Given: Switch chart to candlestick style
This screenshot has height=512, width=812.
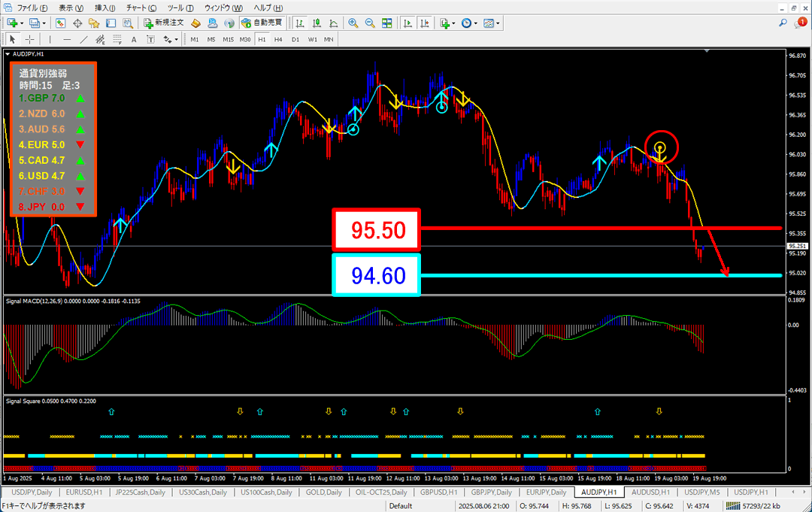Looking at the screenshot, I should [317, 23].
